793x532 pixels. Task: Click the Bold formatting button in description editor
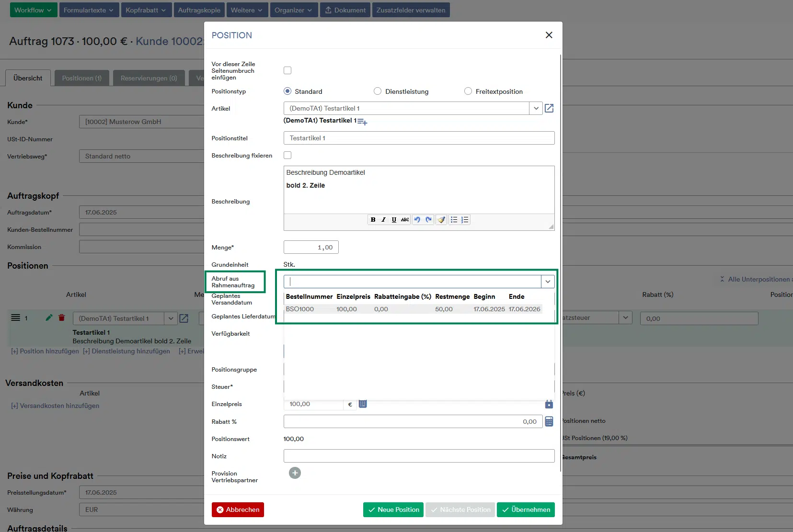pos(373,220)
